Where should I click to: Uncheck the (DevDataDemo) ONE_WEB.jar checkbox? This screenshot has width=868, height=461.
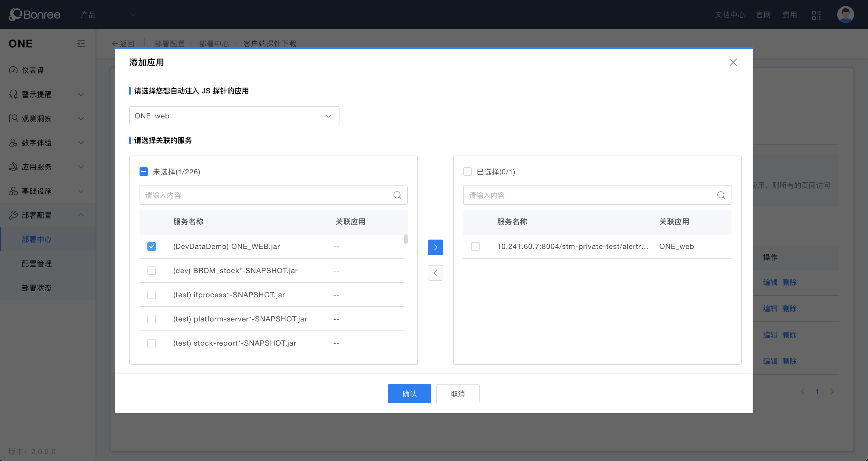click(152, 246)
